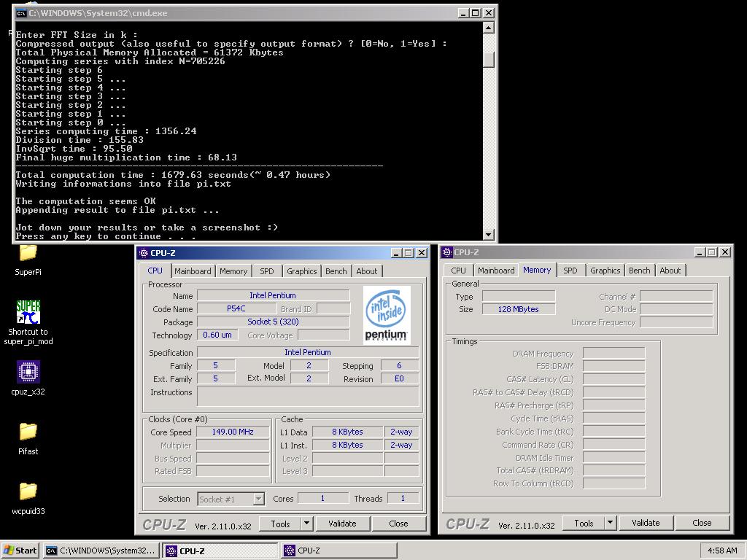The width and height of the screenshot is (747, 560).
Task: Click the Package Socket 5 (320) value
Action: point(273,322)
